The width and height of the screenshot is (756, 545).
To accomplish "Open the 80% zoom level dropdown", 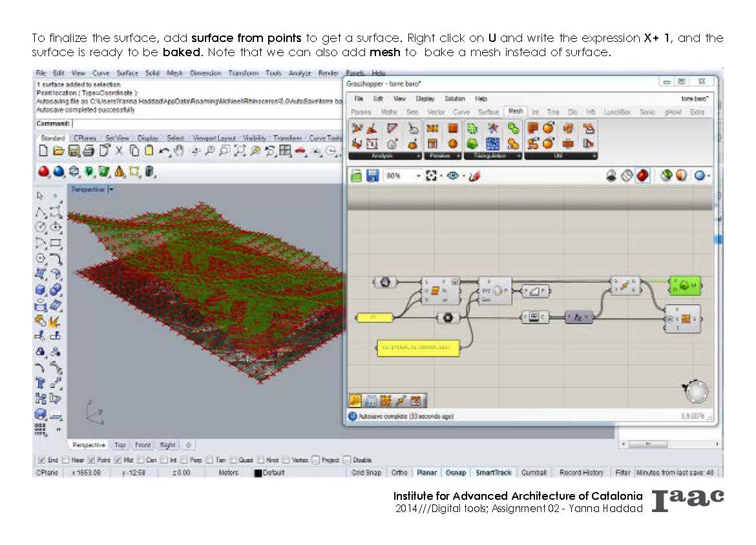I will [x=419, y=176].
